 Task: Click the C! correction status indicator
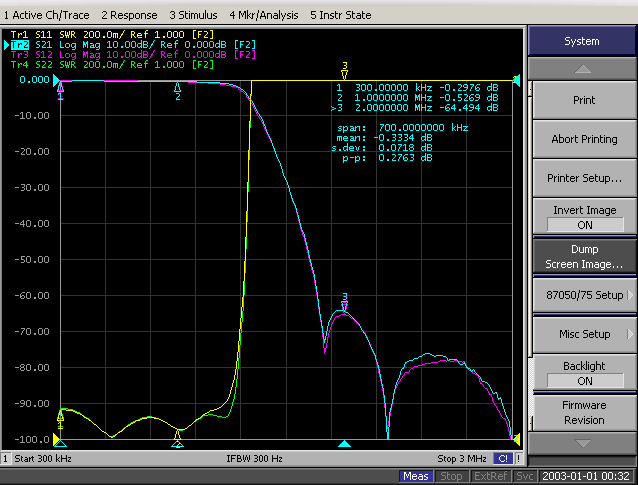(x=503, y=459)
